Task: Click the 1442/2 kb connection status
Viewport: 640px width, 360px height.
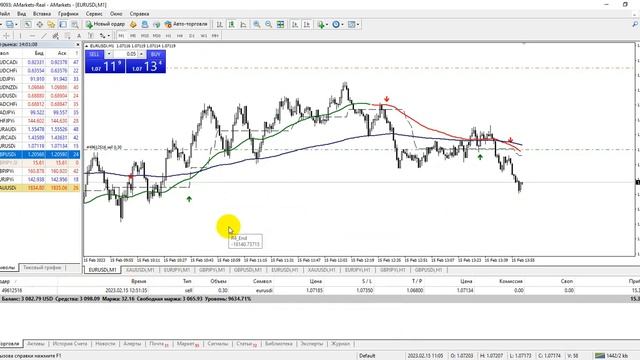Action: 611,356
